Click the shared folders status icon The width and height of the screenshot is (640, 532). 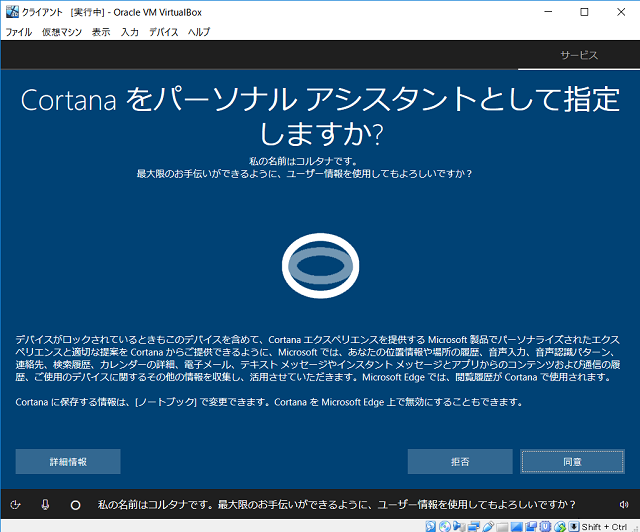tap(502, 527)
